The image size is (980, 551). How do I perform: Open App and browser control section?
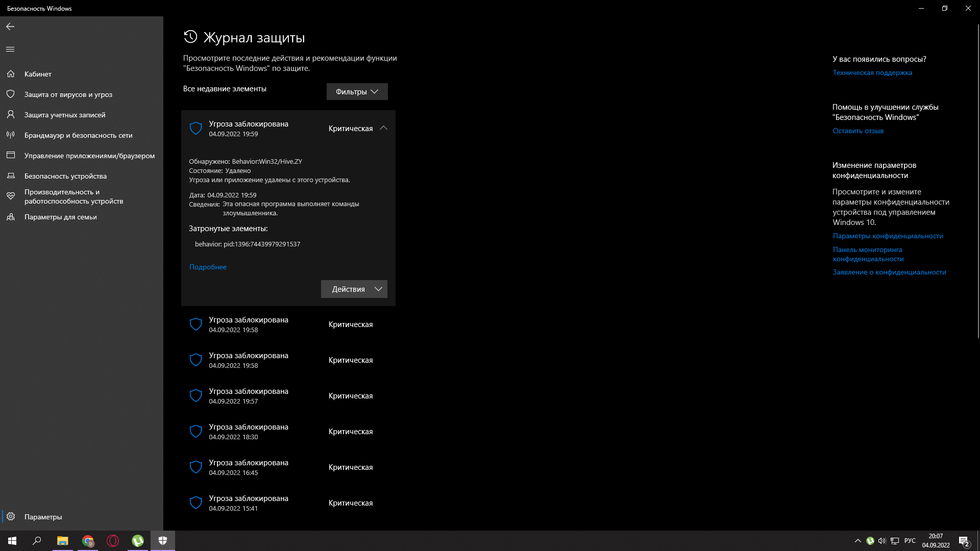(x=89, y=155)
